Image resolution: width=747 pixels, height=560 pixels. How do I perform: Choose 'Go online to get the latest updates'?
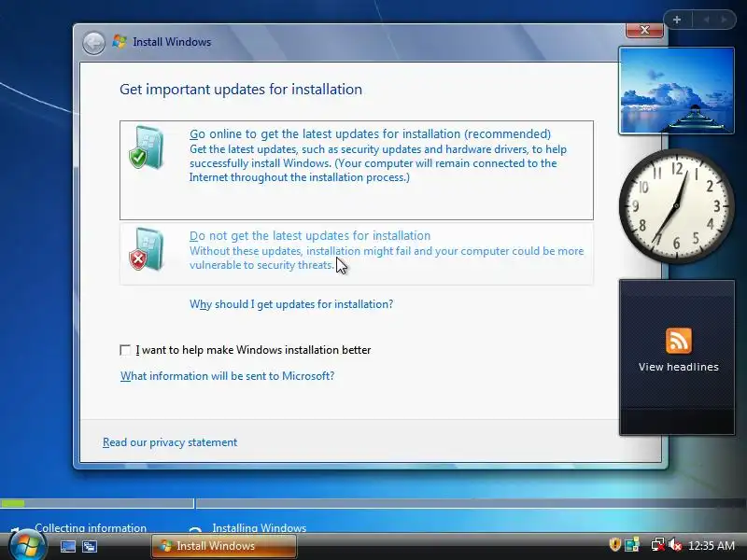pyautogui.click(x=357, y=171)
